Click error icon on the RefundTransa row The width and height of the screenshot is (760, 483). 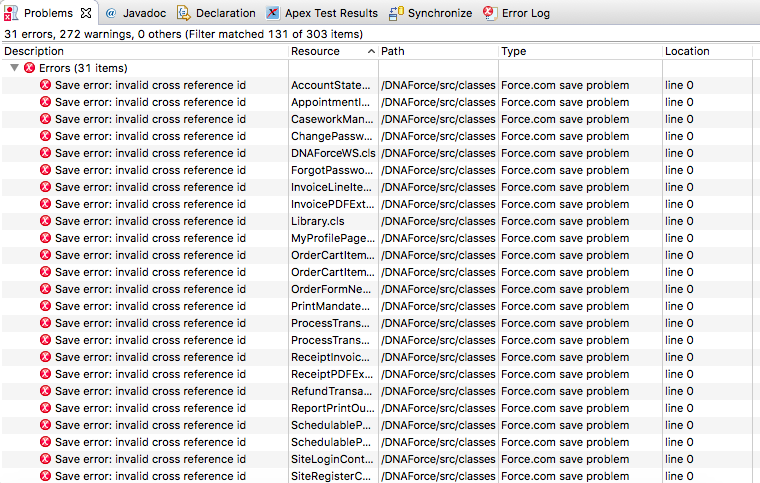[46, 391]
